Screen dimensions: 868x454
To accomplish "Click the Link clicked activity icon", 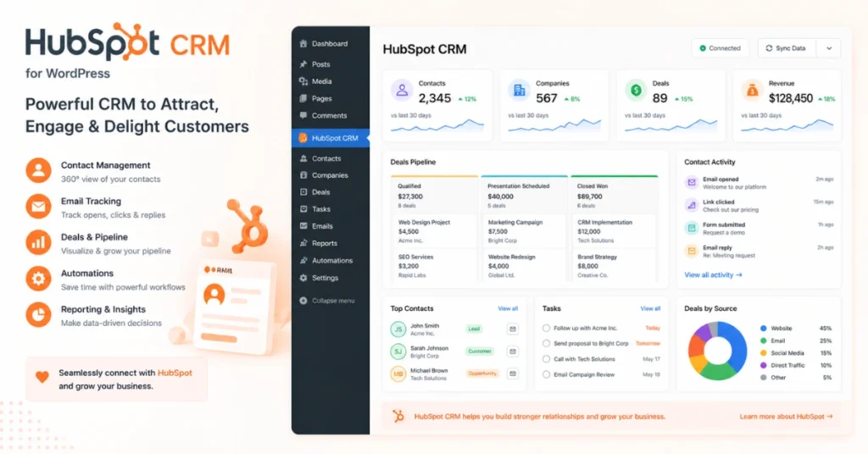I will (x=692, y=205).
